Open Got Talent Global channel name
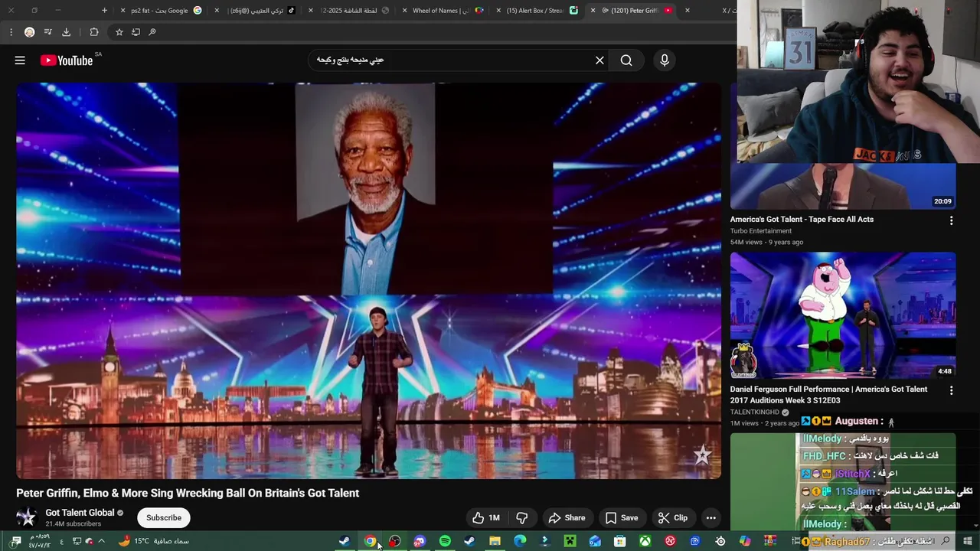The image size is (980, 551). click(80, 513)
